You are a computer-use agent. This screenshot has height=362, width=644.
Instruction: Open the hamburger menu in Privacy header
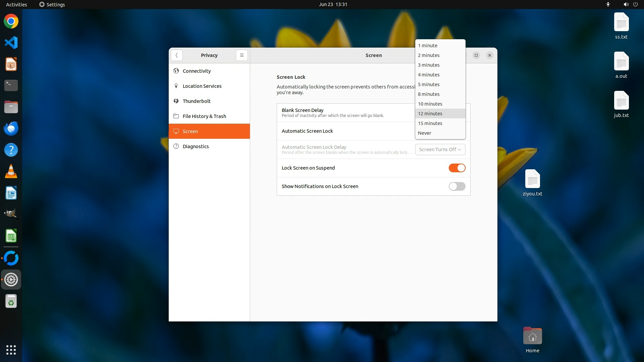click(241, 55)
